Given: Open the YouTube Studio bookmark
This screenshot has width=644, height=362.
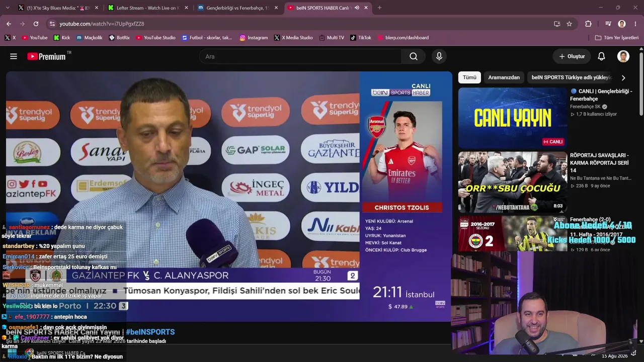Looking at the screenshot, I should pyautogui.click(x=155, y=38).
